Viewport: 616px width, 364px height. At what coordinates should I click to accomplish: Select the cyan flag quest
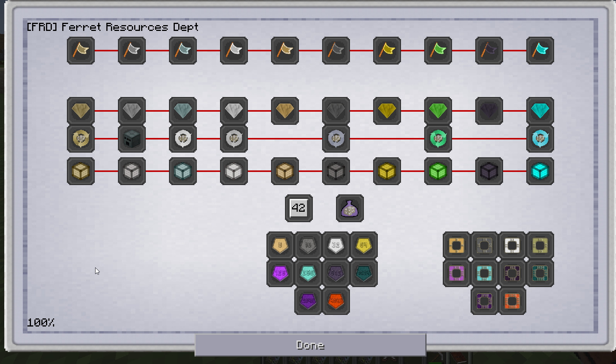click(540, 51)
